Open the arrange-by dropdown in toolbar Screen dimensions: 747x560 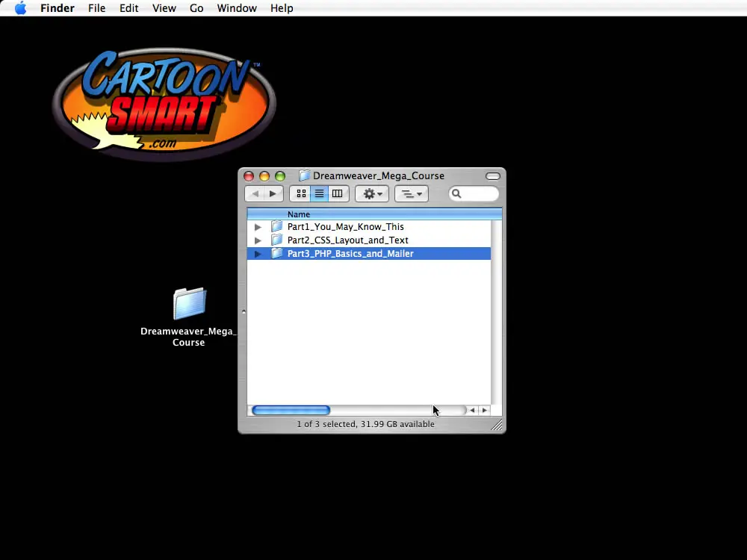[x=412, y=194]
